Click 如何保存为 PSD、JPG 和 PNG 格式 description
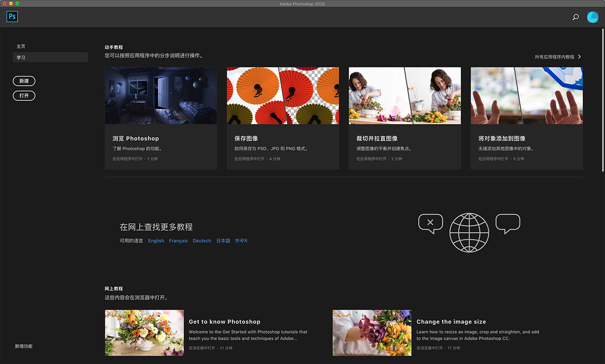Image resolution: width=605 pixels, height=364 pixels. [271, 149]
